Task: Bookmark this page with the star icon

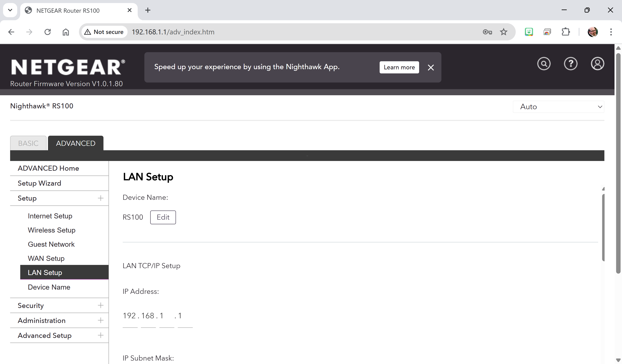Action: [x=504, y=32]
